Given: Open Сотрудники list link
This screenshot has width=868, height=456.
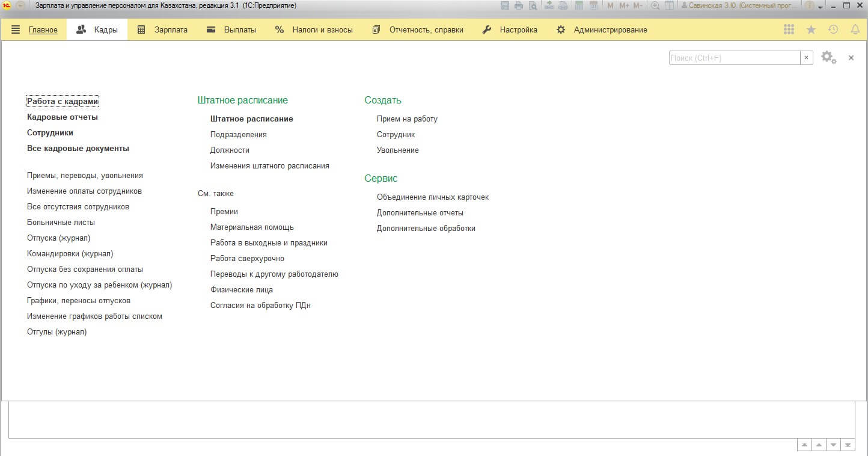Looking at the screenshot, I should (x=50, y=133).
